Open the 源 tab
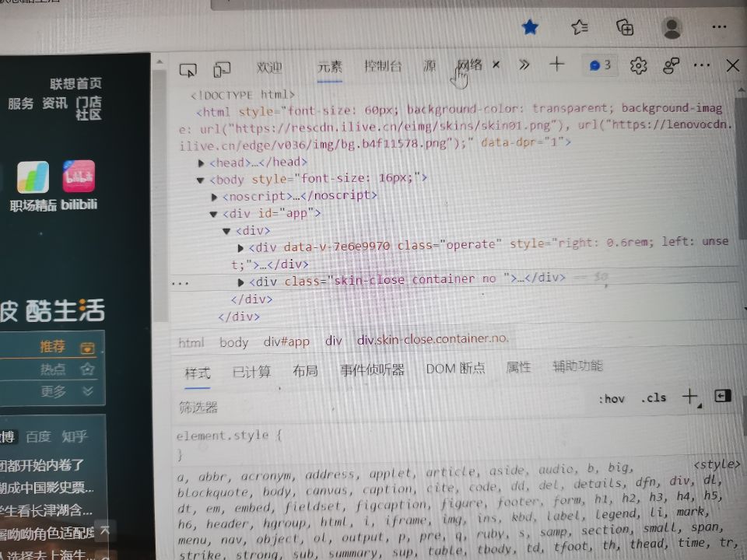 point(430,65)
